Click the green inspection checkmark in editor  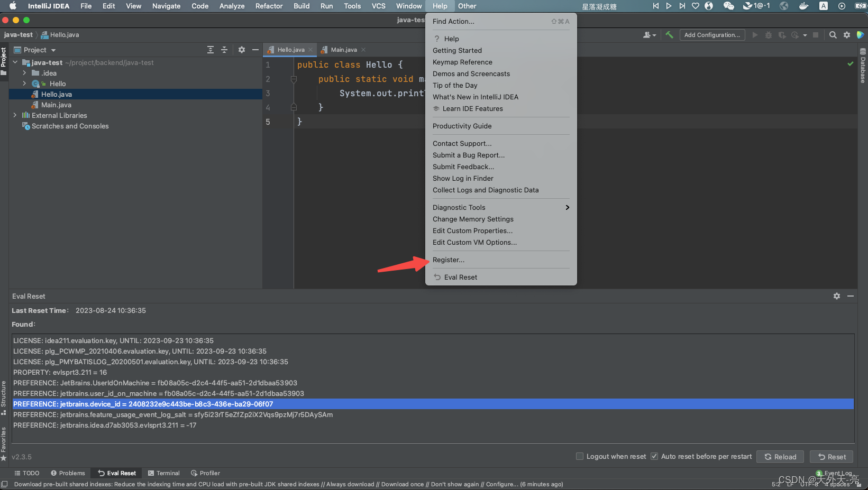pyautogui.click(x=851, y=64)
